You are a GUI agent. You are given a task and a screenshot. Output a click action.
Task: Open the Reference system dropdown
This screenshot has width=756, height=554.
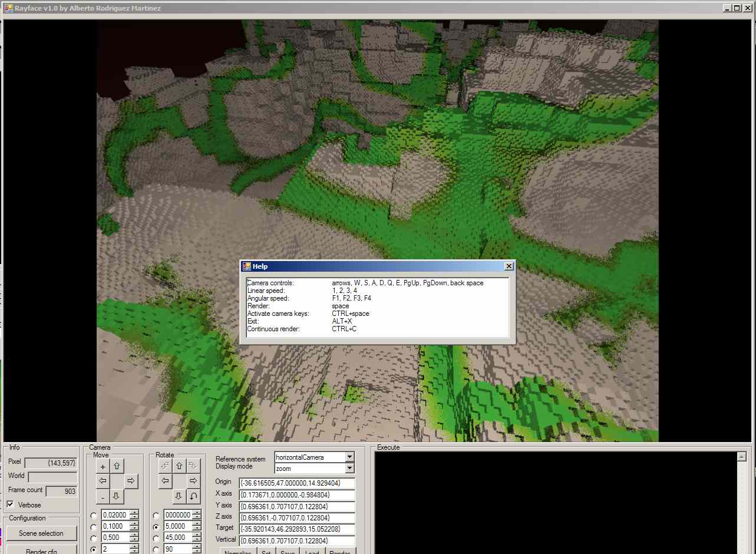point(349,457)
